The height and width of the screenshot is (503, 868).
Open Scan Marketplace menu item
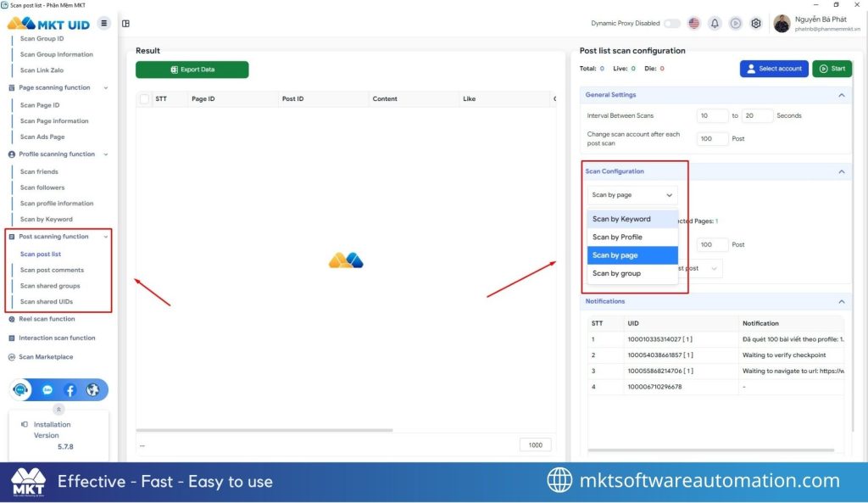(x=46, y=357)
